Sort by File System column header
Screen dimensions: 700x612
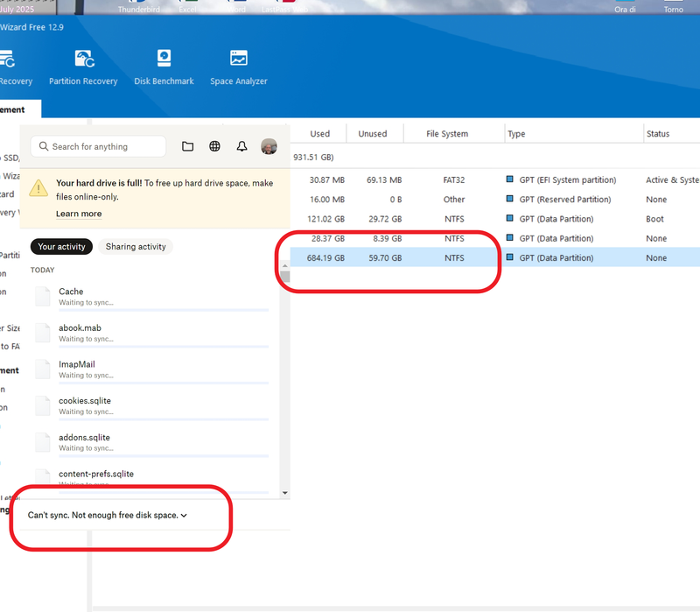point(446,134)
